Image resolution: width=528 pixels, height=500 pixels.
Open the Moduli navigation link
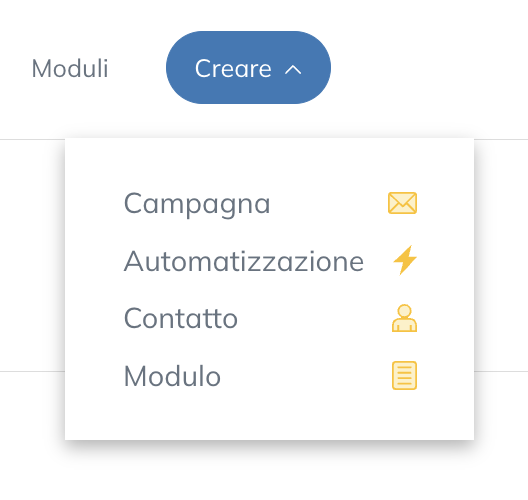(x=70, y=68)
